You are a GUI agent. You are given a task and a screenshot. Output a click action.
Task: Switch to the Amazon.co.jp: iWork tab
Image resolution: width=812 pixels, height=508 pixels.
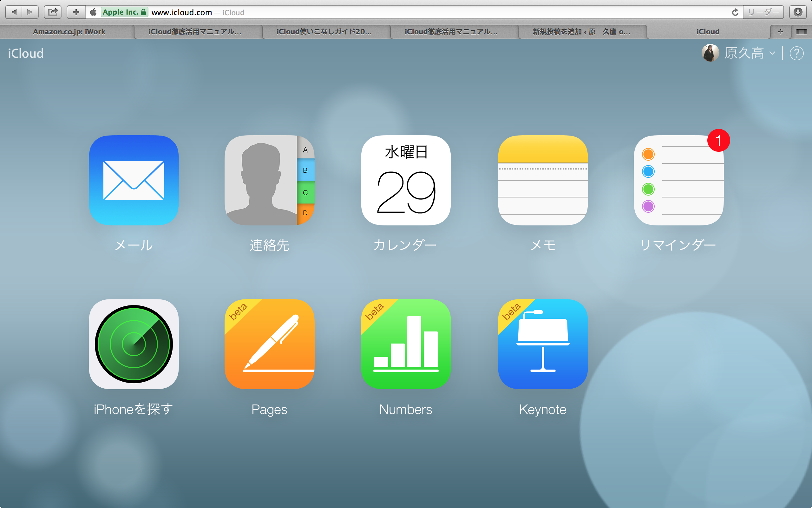(x=69, y=31)
